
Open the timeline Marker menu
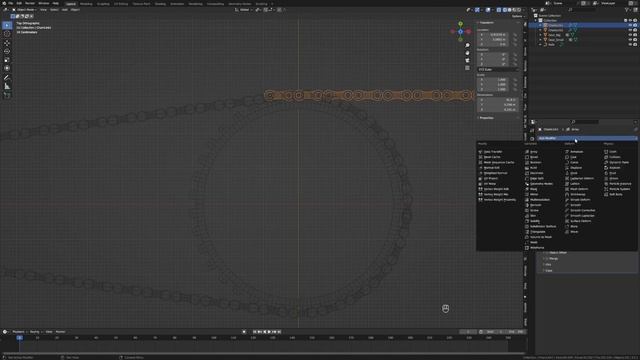(60, 332)
